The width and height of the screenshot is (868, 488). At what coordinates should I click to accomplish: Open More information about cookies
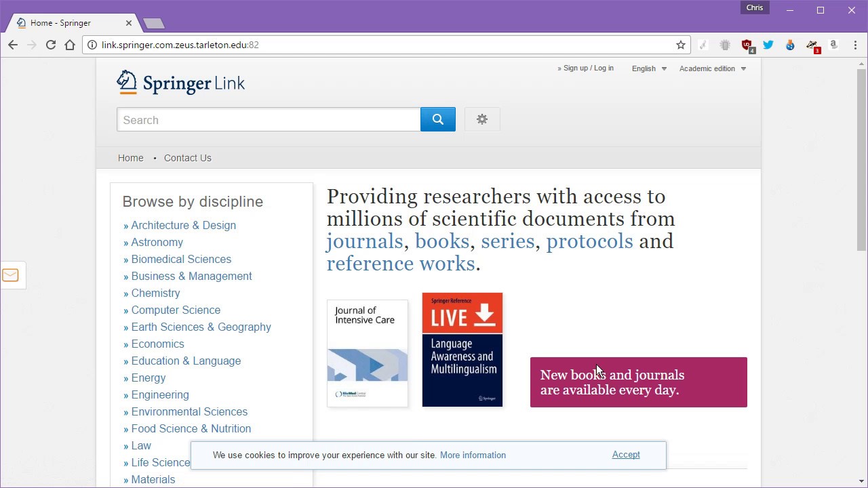pos(473,455)
